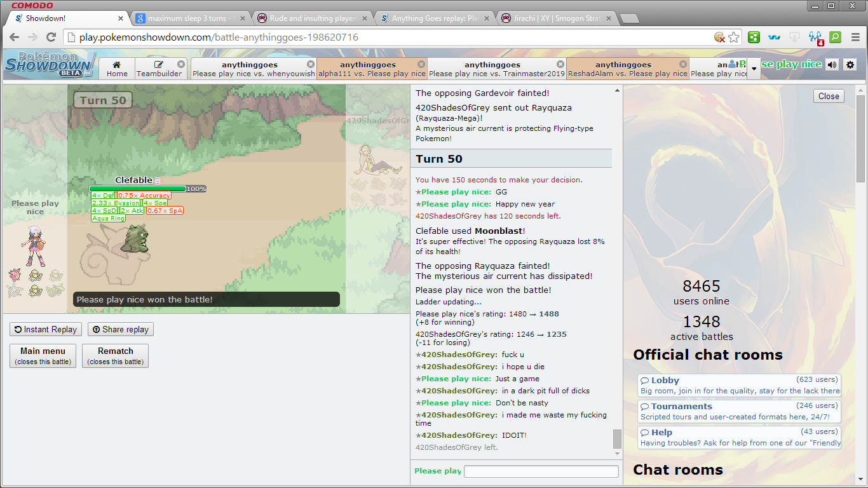Join the Help chat room
Screen dimensions: 868x488
coord(739,437)
